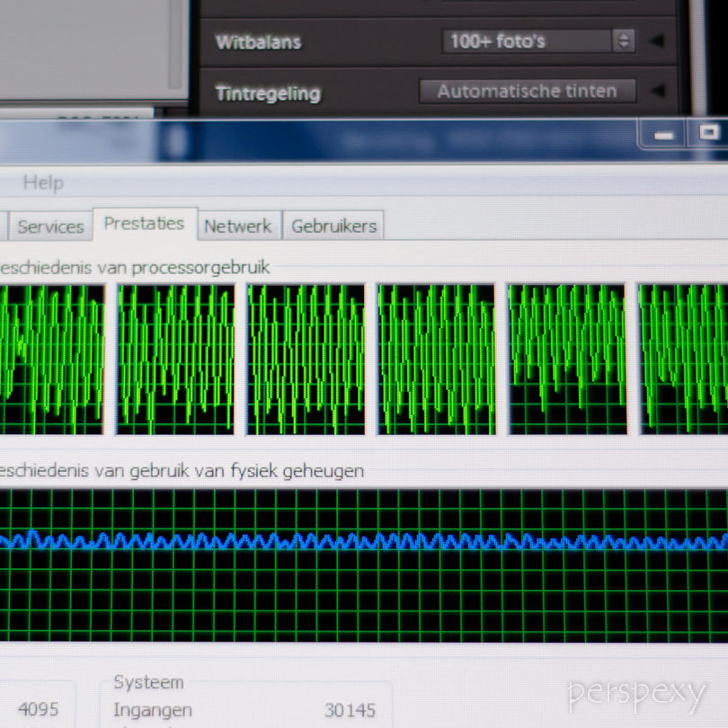
Task: Click the Tintregeling label
Action: pyautogui.click(x=269, y=94)
